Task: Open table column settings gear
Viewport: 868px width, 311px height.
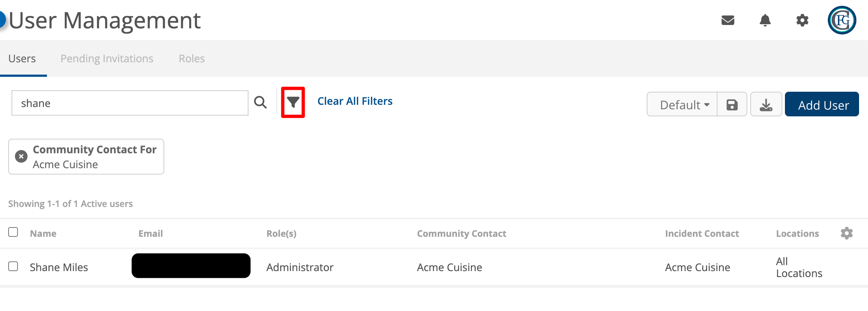Action: click(846, 233)
